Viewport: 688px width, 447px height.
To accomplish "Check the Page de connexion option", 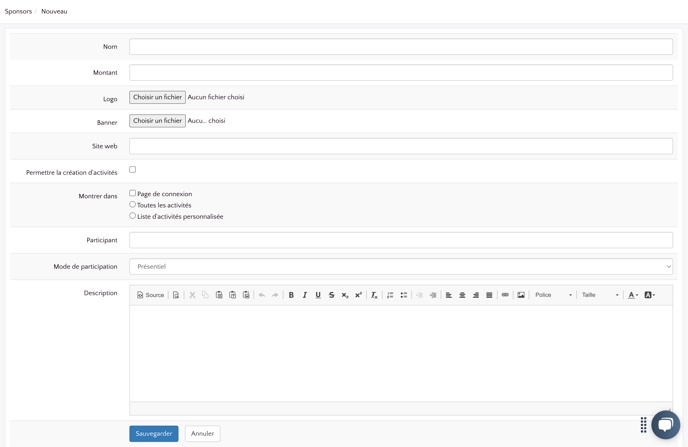I will pos(132,193).
